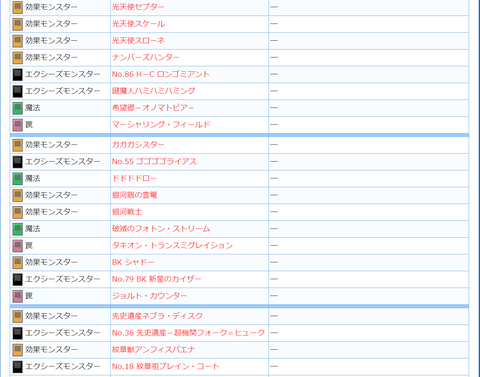Click the 罠 label in the マーシャリング・フィールド row
The width and height of the screenshot is (480, 377).
click(x=29, y=124)
